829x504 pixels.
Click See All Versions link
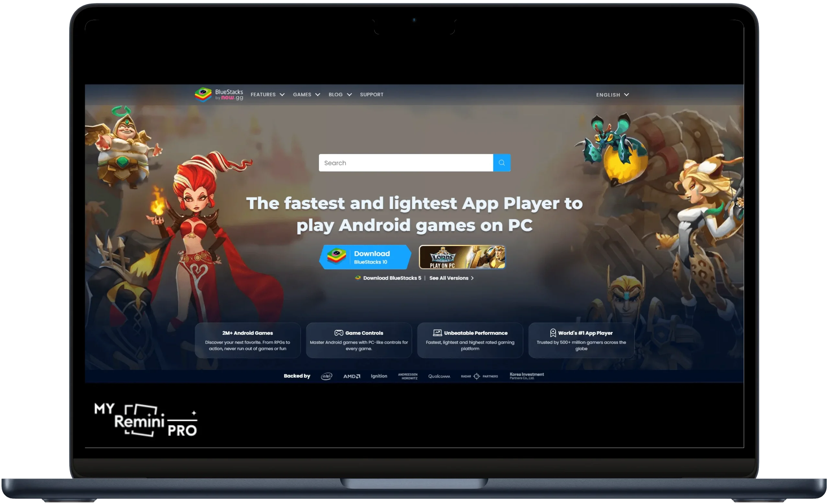tap(451, 278)
